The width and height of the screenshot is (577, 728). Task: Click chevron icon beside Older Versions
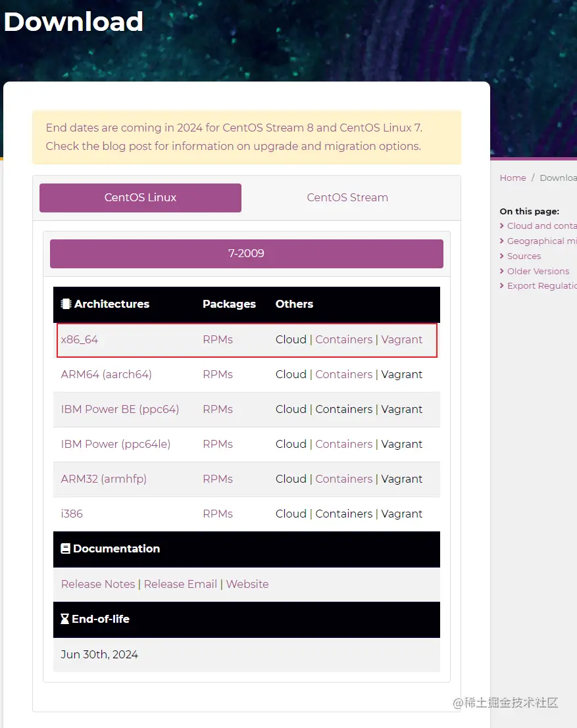click(502, 271)
